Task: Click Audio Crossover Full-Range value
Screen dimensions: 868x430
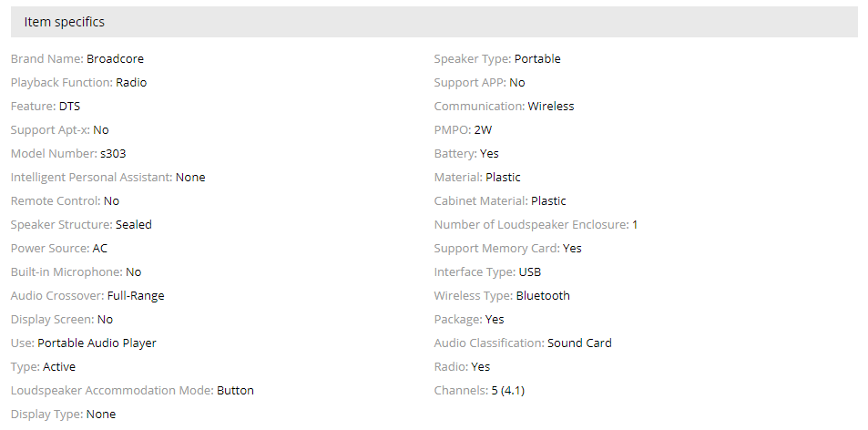Action: pyautogui.click(x=136, y=296)
